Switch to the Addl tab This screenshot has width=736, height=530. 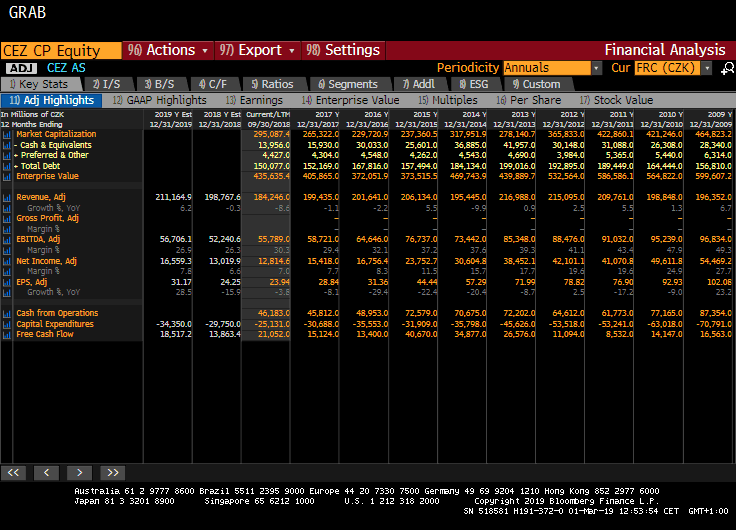pos(419,84)
